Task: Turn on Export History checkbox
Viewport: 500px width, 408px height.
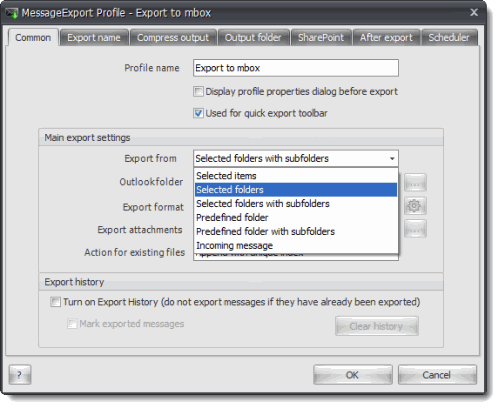Action: coord(55,302)
